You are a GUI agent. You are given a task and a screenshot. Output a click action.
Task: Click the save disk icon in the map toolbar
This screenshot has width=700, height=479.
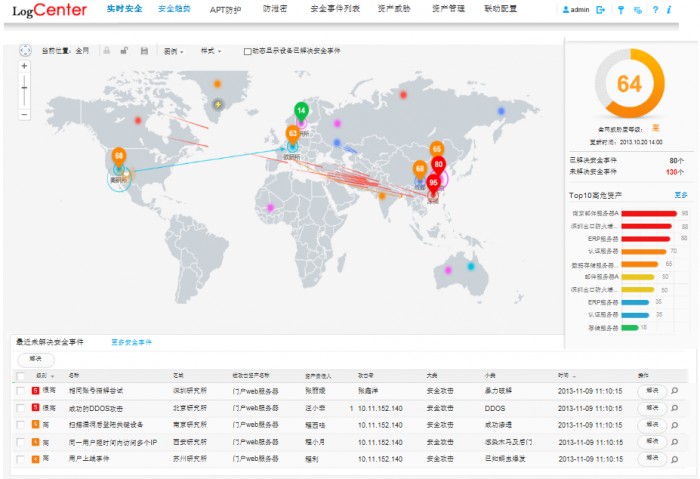pos(144,51)
